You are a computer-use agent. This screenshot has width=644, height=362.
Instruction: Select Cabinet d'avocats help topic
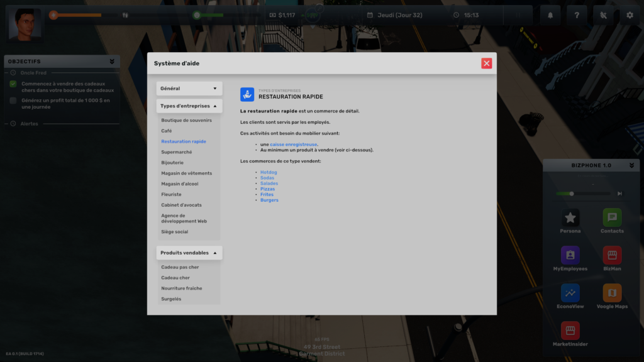[x=181, y=206]
